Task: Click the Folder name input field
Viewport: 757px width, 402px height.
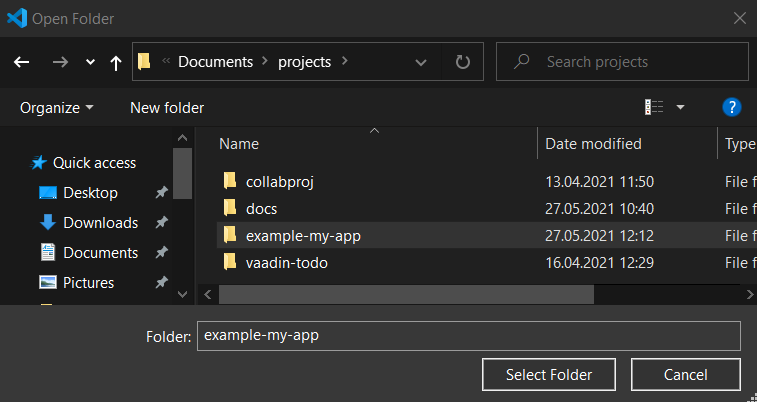Action: tap(468, 335)
